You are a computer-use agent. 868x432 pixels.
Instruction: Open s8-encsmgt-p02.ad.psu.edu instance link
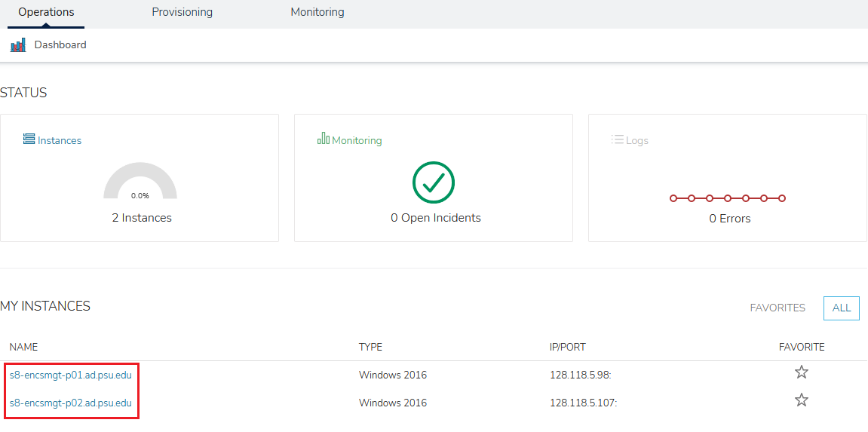coord(71,403)
